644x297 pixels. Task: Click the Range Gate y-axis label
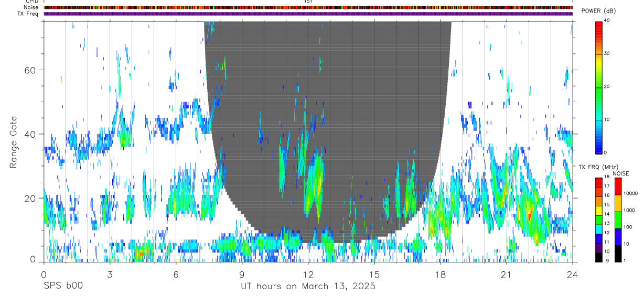tap(14, 142)
